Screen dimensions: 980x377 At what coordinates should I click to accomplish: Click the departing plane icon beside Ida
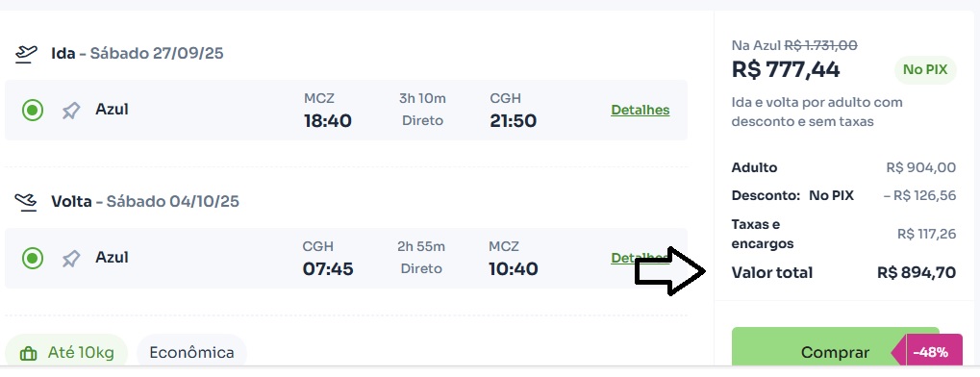pos(26,55)
